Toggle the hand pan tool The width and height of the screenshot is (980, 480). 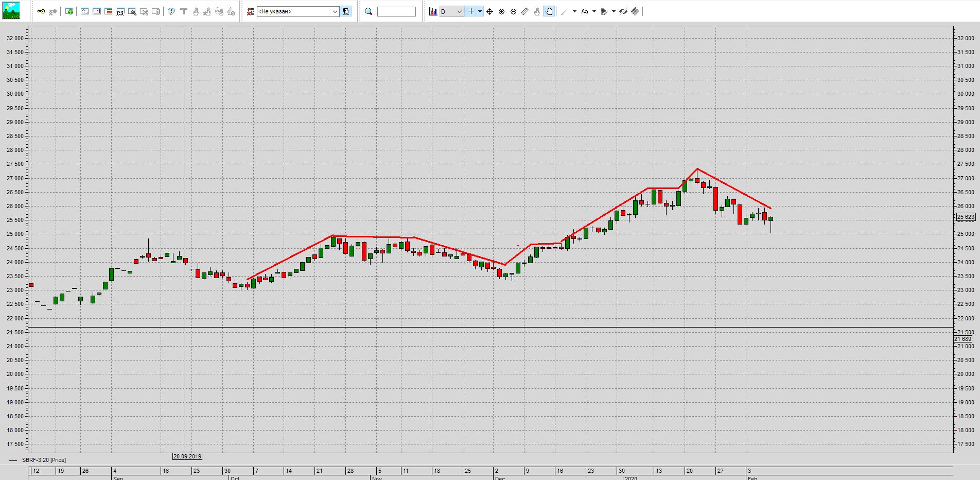(549, 11)
